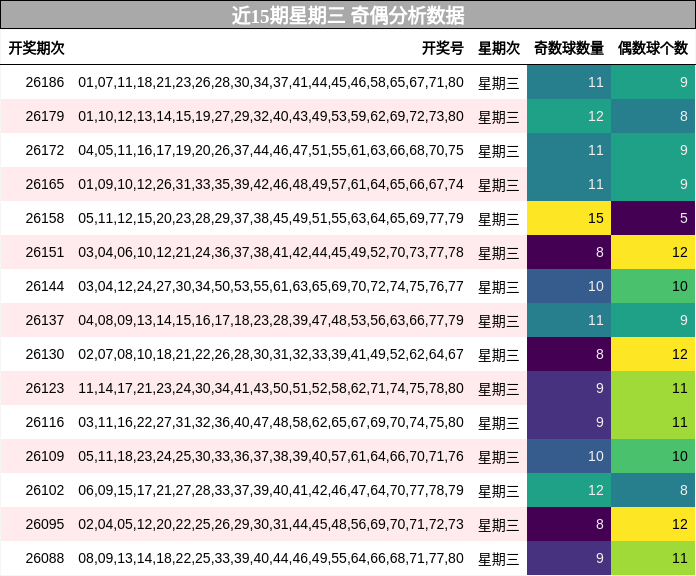Click the draw numbers for period 26095
The height and width of the screenshot is (576, 696).
(271, 524)
